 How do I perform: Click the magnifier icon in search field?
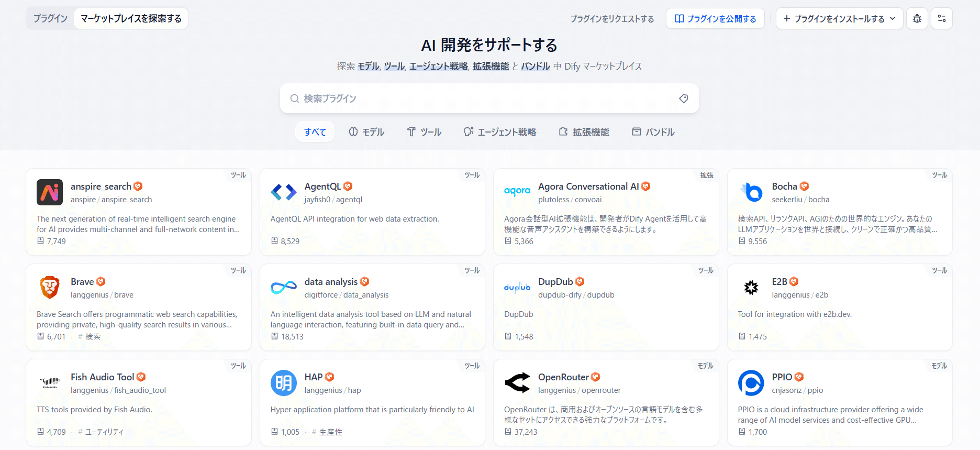pos(295,98)
